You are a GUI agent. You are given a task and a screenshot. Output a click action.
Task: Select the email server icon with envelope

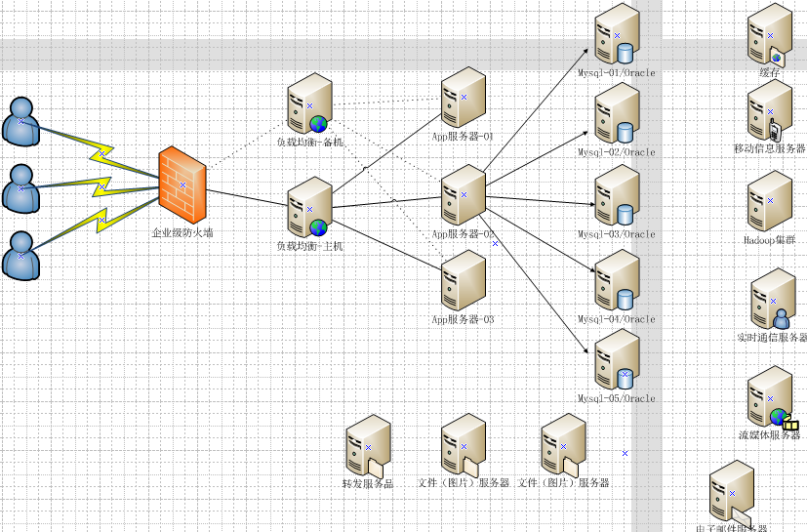pyautogui.click(x=732, y=492)
